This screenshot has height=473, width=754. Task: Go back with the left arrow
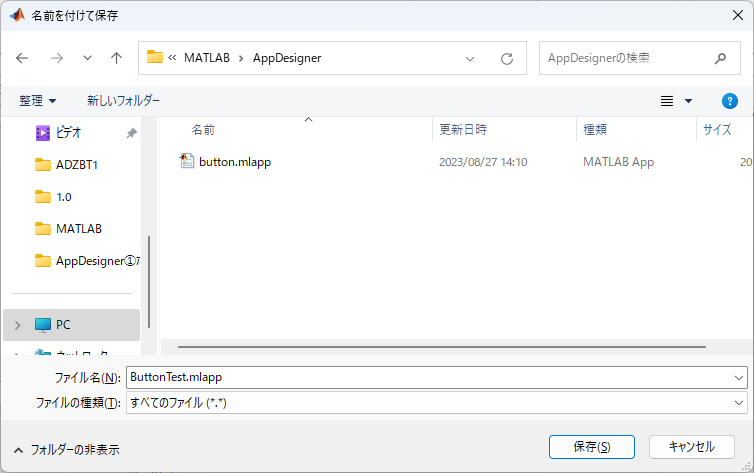pyautogui.click(x=22, y=58)
